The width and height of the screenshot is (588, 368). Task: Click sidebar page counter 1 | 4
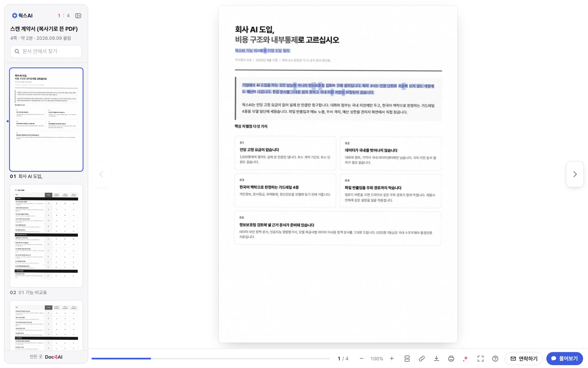coord(64,16)
